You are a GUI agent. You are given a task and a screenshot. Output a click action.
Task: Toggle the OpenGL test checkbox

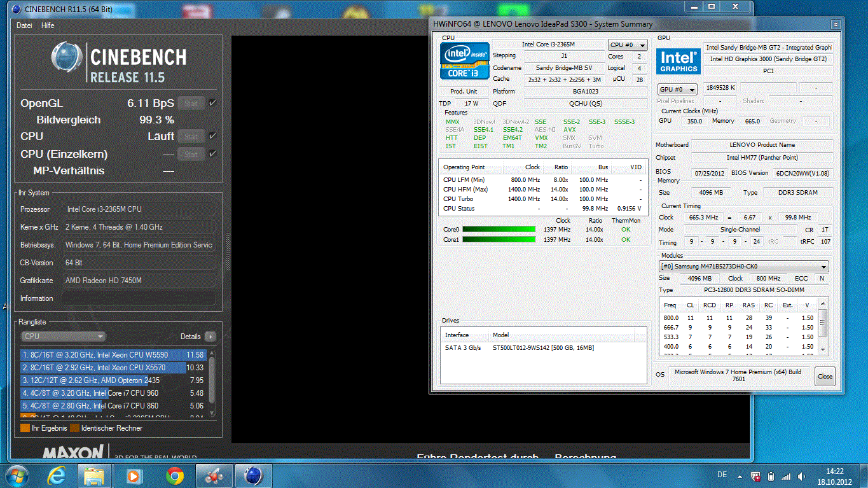point(212,103)
